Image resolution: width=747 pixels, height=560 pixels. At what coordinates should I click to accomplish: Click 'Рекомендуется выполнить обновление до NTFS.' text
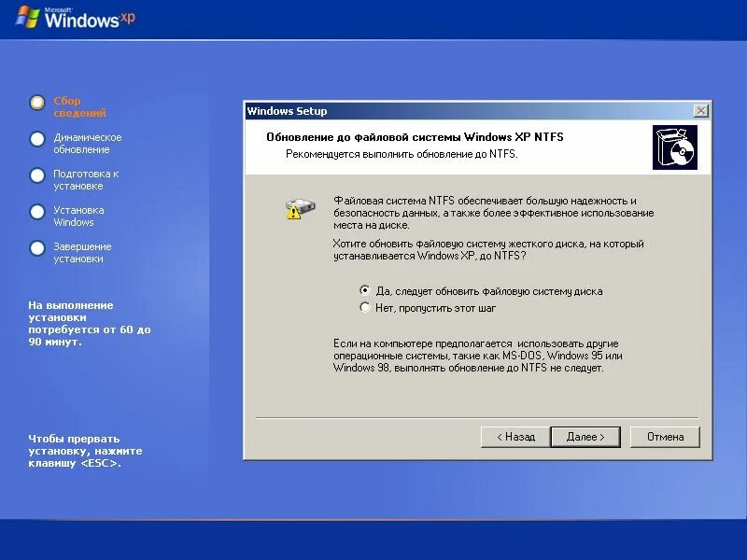(402, 154)
